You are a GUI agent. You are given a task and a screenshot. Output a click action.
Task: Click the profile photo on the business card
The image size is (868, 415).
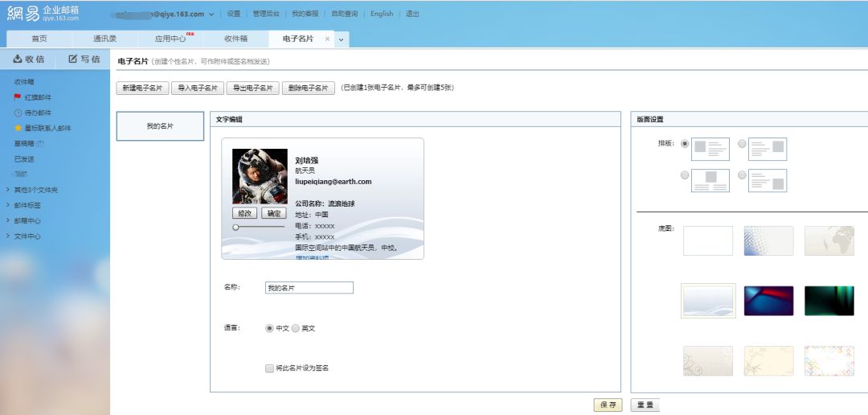[260, 176]
